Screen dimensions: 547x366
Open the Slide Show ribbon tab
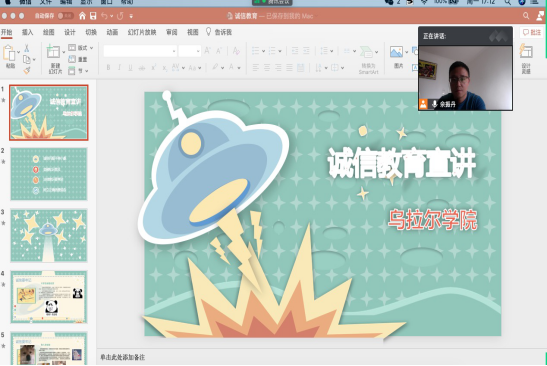(x=142, y=32)
